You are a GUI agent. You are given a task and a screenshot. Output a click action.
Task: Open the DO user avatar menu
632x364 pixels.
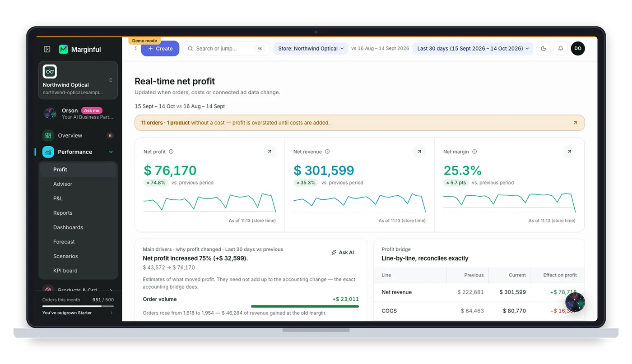point(578,49)
